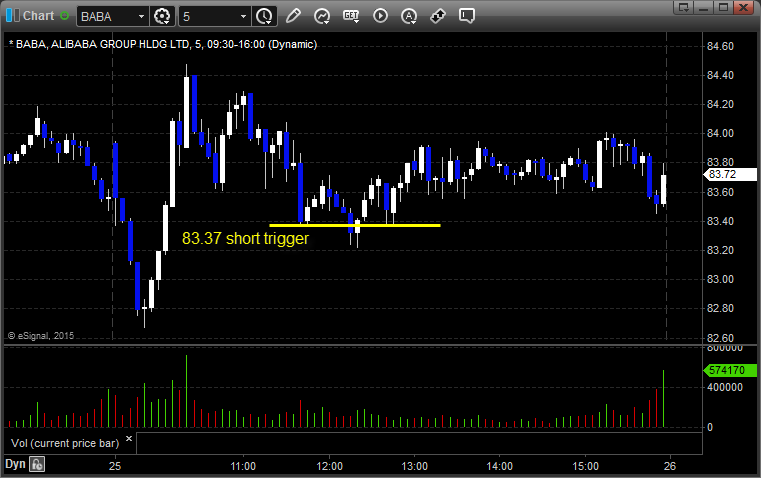761x478 pixels.
Task: Open the time template clock menu
Action: (265, 16)
